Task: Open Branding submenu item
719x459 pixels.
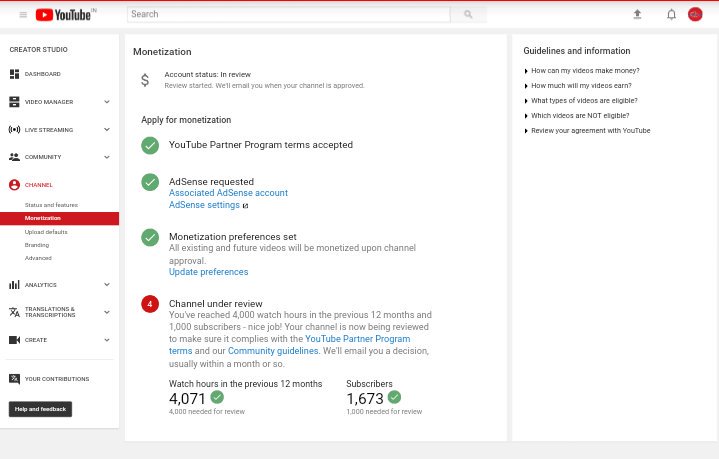Action: (37, 245)
